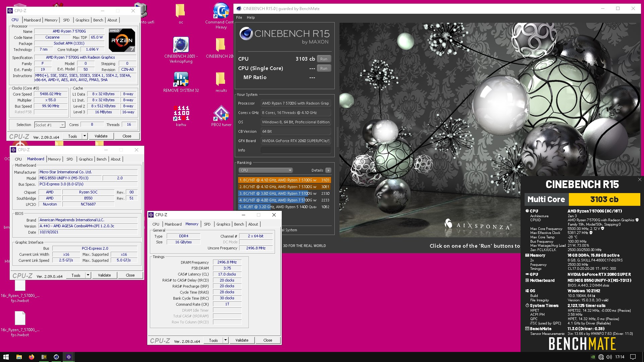Run the multi-core CPU benchmark
The width and height of the screenshot is (644, 362).
(323, 59)
